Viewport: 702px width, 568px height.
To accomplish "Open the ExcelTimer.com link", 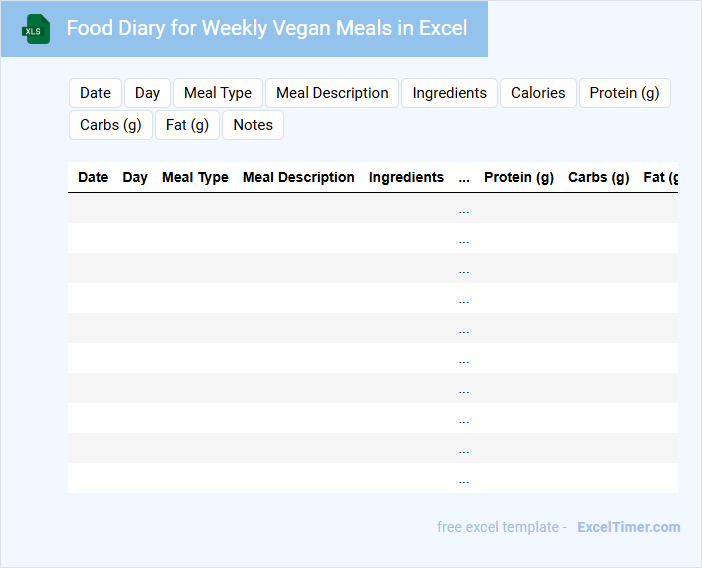I will tap(628, 527).
